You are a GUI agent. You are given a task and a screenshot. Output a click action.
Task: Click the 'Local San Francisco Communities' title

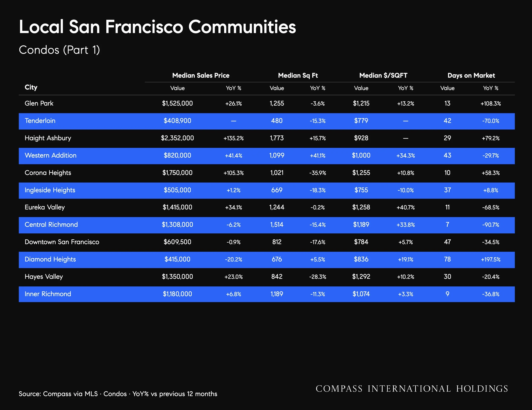click(157, 27)
